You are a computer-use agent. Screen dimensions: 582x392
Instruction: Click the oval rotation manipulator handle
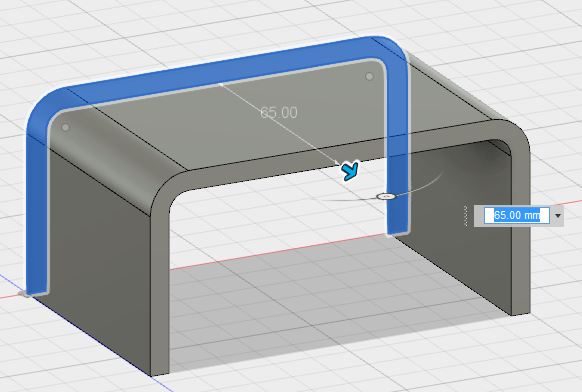pyautogui.click(x=386, y=196)
